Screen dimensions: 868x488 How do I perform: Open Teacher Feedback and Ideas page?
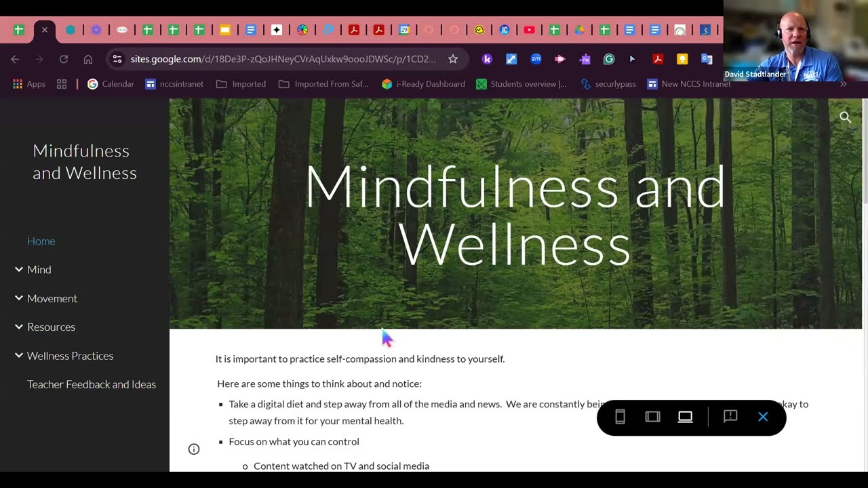[92, 384]
